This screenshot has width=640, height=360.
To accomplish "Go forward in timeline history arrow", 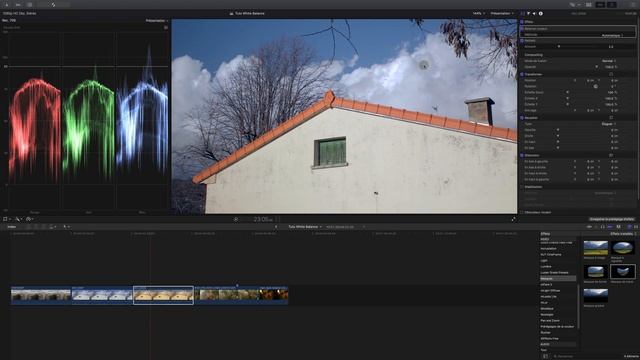I will pyautogui.click(x=364, y=227).
